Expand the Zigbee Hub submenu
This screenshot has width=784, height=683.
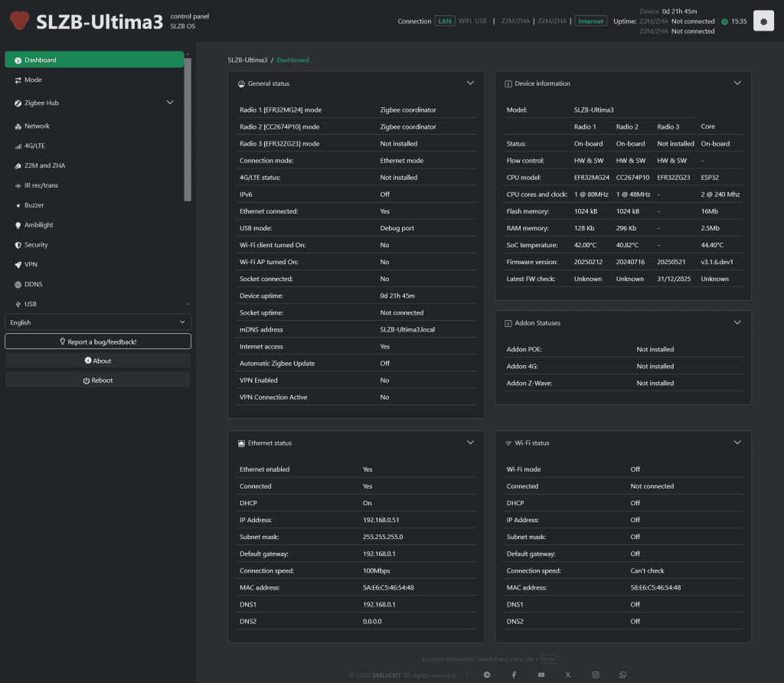point(170,103)
